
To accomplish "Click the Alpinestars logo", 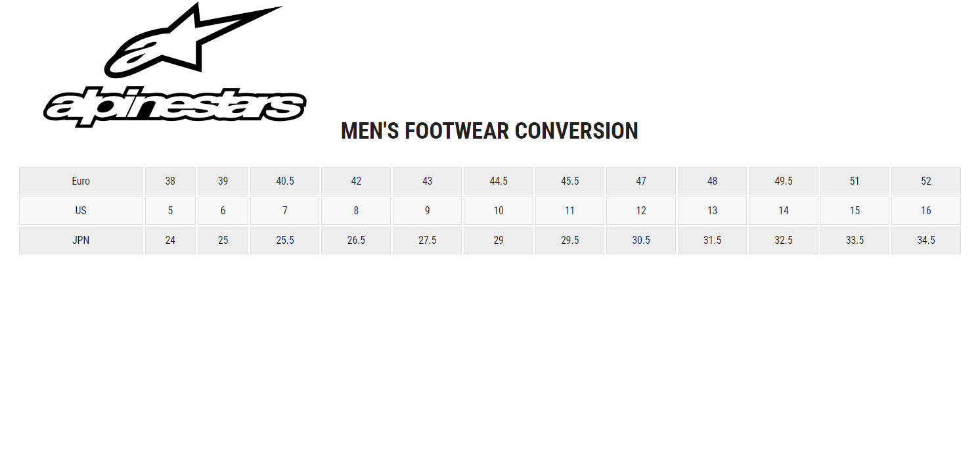I will point(175,64).
